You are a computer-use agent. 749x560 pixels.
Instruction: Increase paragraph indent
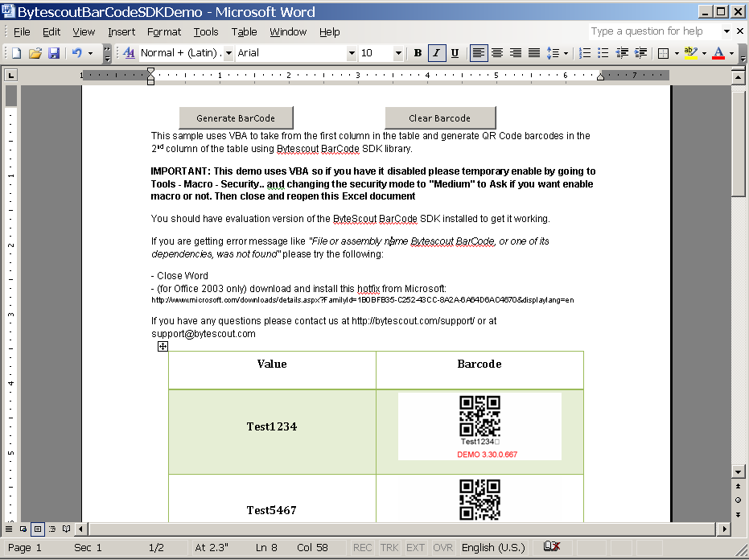(x=640, y=53)
